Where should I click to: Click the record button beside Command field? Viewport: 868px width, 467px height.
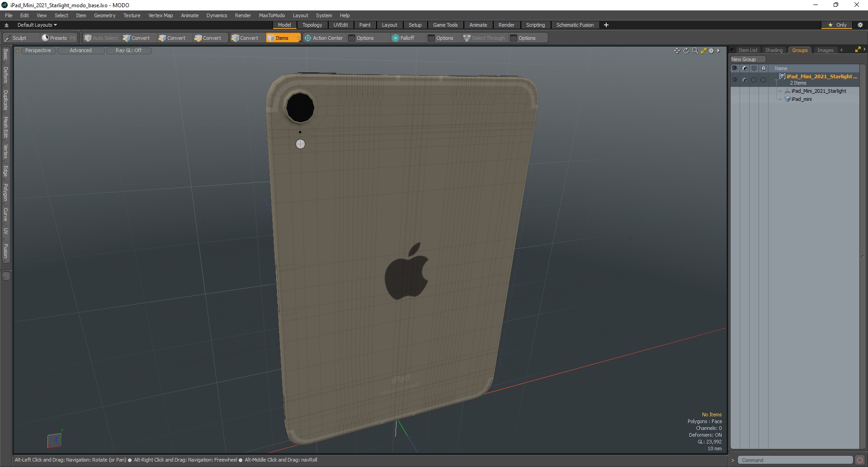coord(860,460)
